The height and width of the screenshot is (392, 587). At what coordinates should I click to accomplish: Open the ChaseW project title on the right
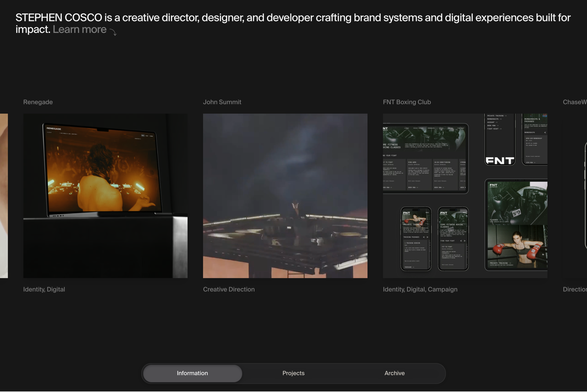point(575,102)
